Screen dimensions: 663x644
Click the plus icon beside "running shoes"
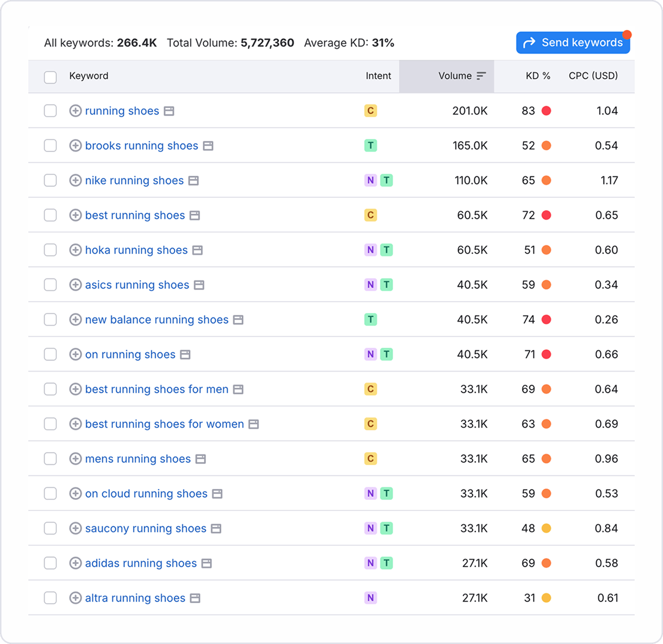(x=75, y=110)
